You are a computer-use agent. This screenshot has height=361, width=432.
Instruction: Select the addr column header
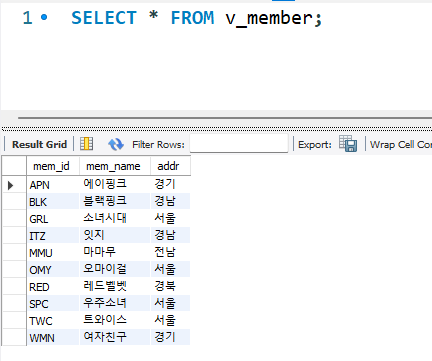[x=170, y=166]
